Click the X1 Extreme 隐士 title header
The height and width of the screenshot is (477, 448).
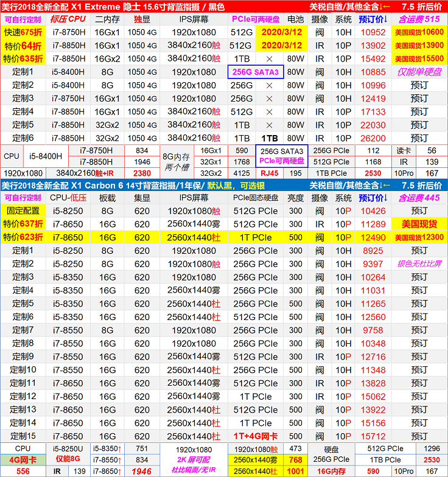click(113, 7)
